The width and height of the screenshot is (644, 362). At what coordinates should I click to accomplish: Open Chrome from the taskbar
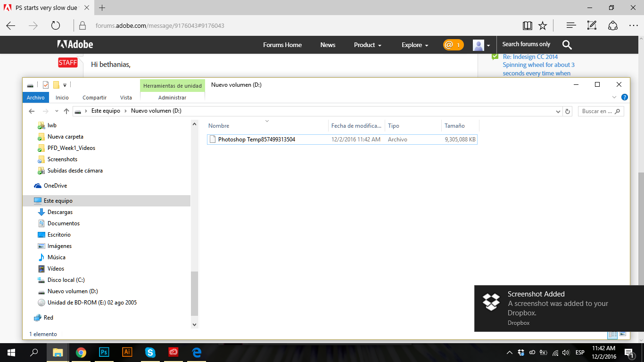[81, 352]
